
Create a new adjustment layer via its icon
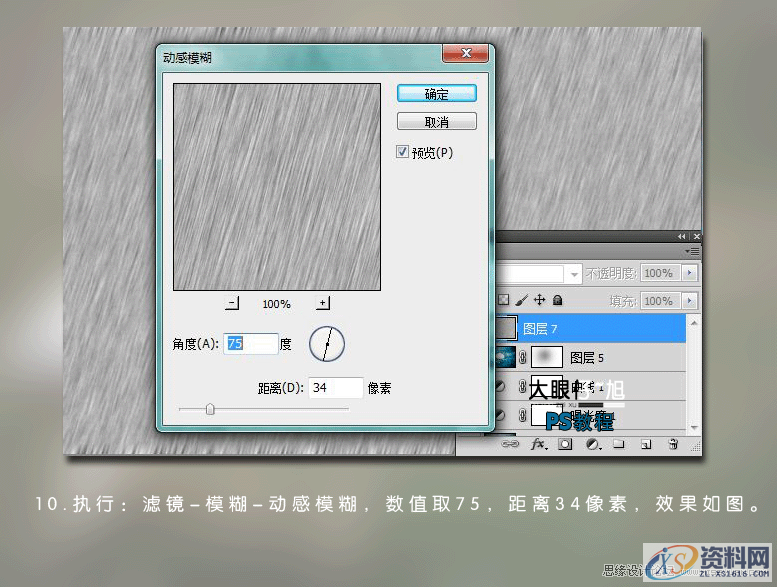592,442
